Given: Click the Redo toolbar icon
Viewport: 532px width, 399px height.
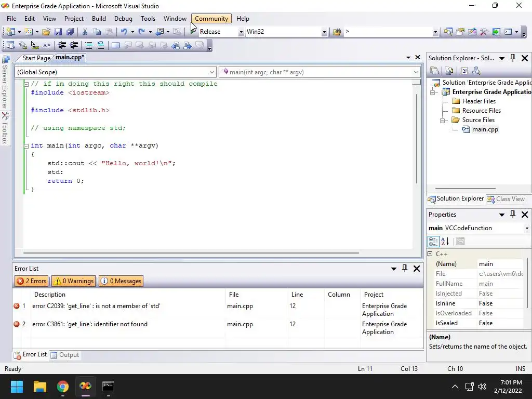Looking at the screenshot, I should point(141,32).
